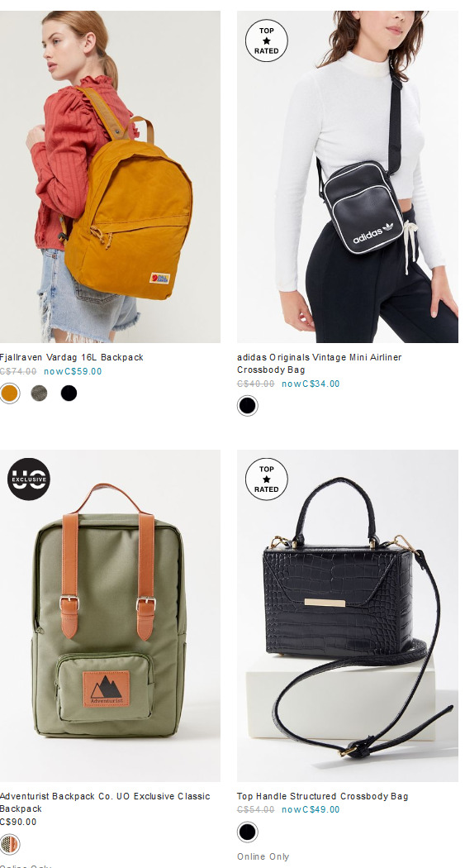
Task: Select the black swatch under adidas crossbody bag
Action: [x=248, y=406]
